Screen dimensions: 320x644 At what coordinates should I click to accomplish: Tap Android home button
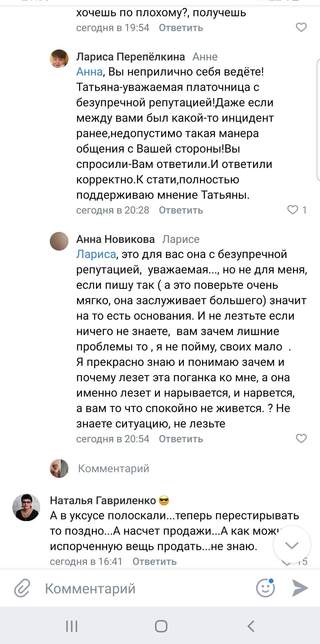[x=161, y=626]
